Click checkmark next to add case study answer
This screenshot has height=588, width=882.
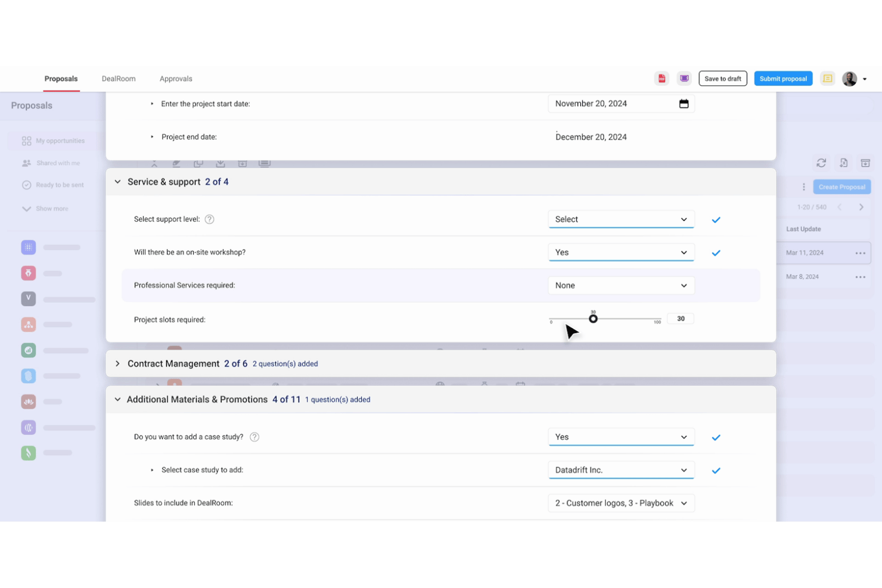pyautogui.click(x=716, y=437)
